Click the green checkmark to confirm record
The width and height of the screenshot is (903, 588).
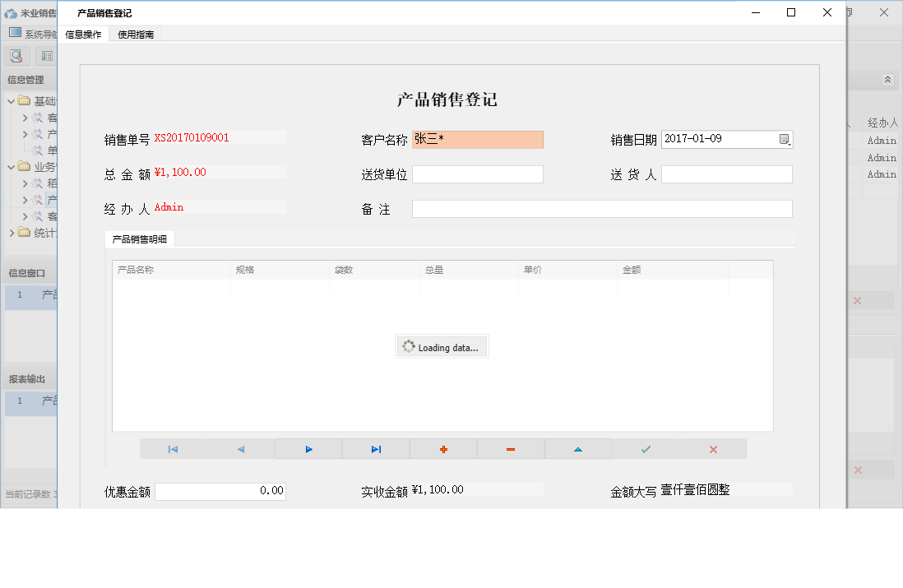[646, 448]
